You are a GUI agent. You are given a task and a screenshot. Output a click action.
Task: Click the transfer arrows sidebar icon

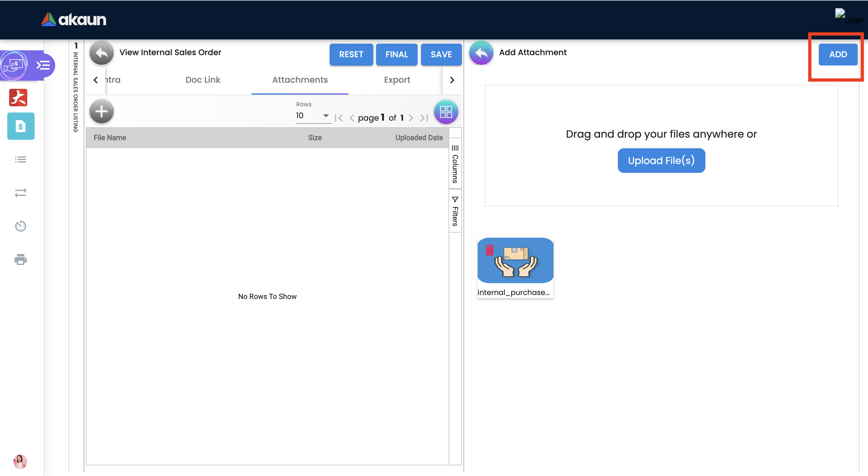(x=21, y=193)
